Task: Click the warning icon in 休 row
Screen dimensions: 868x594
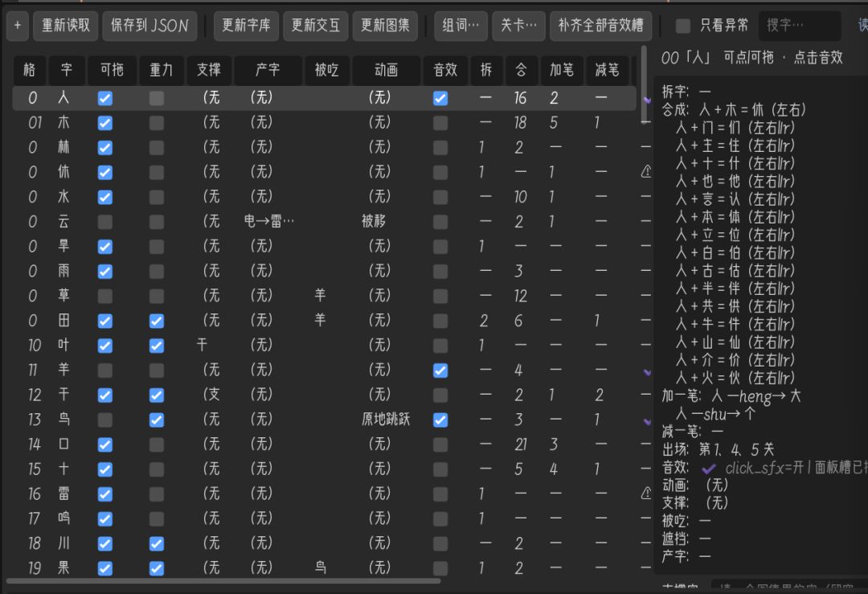Action: 646,172
